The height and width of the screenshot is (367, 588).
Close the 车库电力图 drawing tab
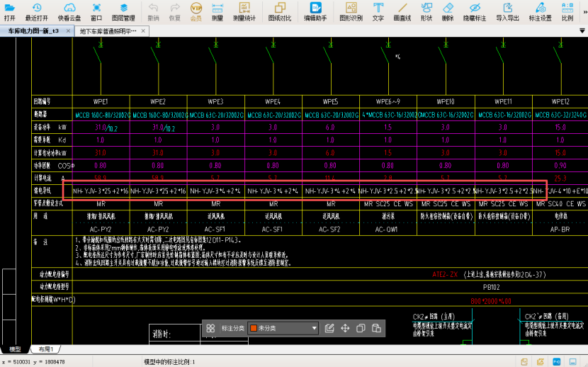pyautogui.click(x=68, y=31)
